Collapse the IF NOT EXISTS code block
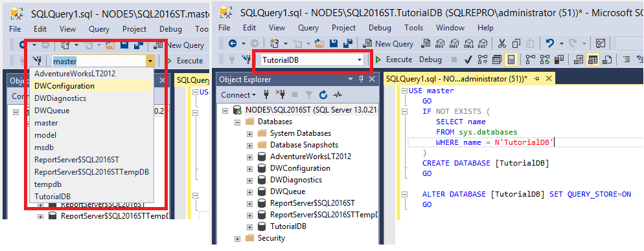The width and height of the screenshot is (644, 251). click(404, 111)
